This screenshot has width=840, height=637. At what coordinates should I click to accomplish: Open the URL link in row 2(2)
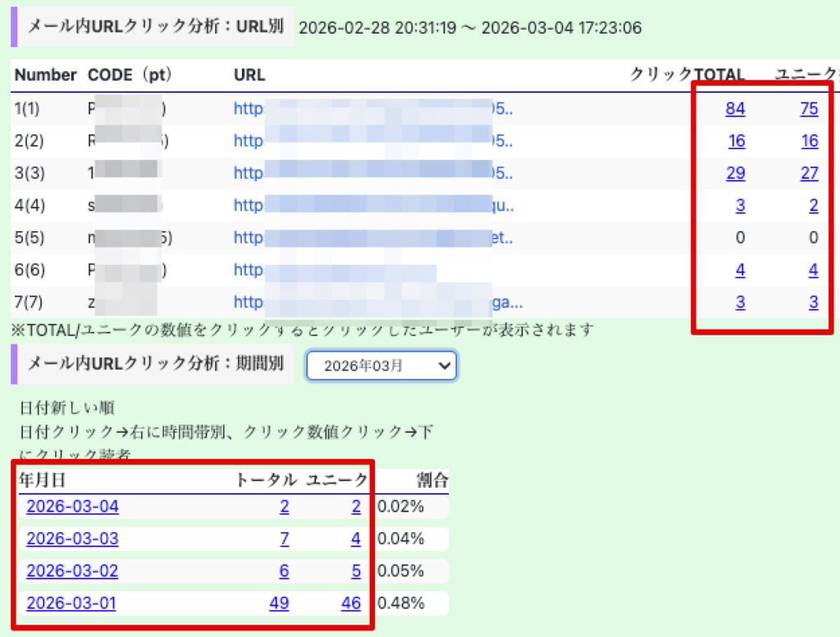coord(373,141)
